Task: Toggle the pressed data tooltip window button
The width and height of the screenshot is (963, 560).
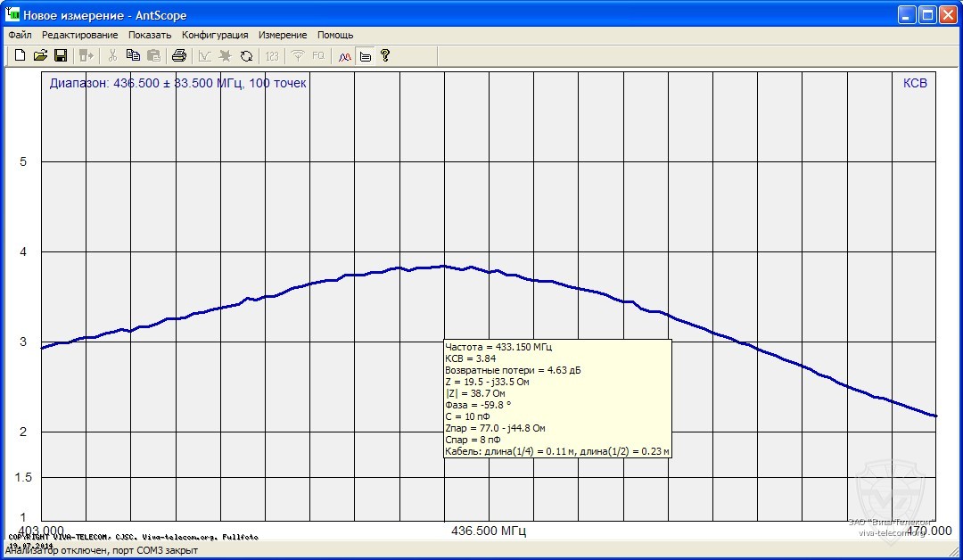Action: click(x=365, y=56)
